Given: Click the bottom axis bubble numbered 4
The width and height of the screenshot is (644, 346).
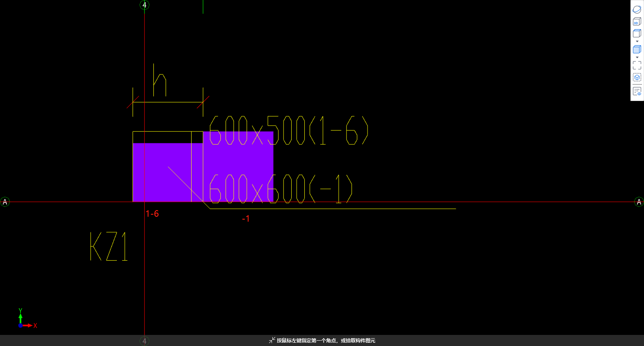Looking at the screenshot, I should 144,341.
